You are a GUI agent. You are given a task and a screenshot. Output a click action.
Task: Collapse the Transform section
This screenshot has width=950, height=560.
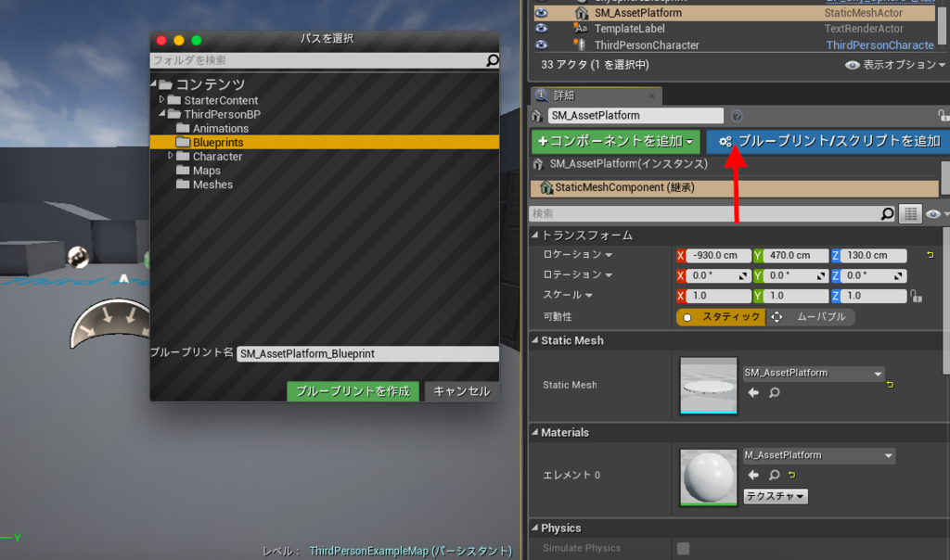[x=535, y=235]
